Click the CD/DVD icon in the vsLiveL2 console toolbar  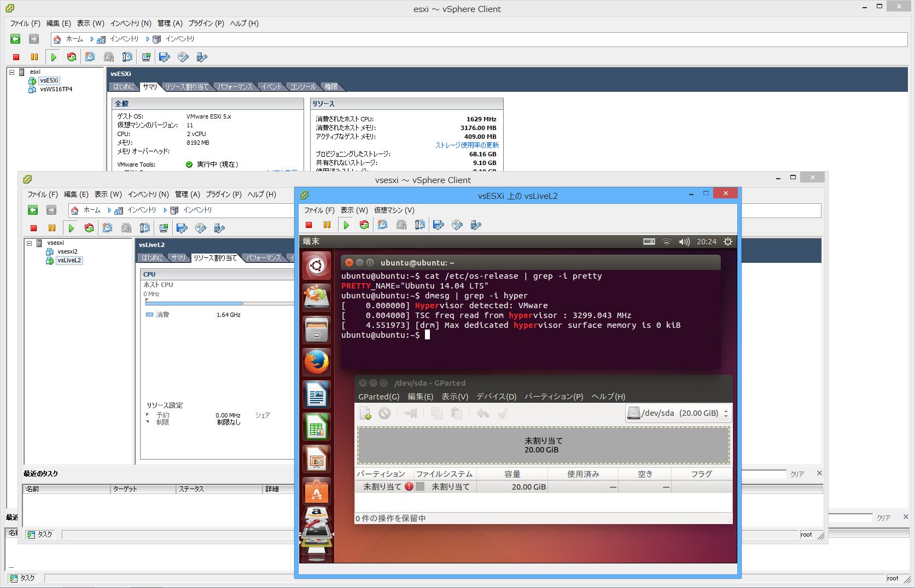click(x=457, y=225)
